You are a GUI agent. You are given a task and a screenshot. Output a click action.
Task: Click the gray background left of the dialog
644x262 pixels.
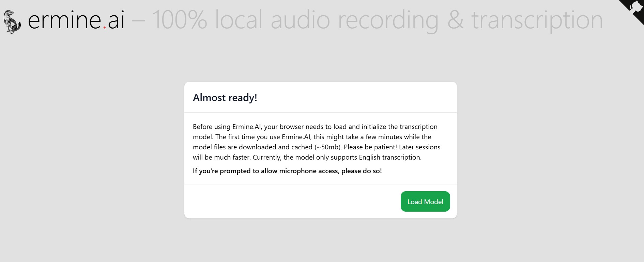pyautogui.click(x=92, y=150)
